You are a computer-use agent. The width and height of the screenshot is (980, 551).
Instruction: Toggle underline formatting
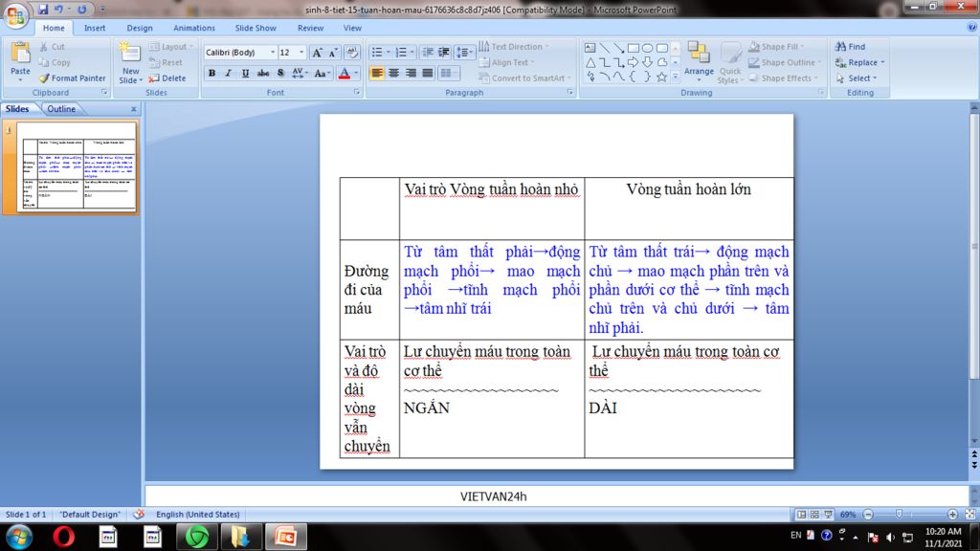pyautogui.click(x=245, y=73)
